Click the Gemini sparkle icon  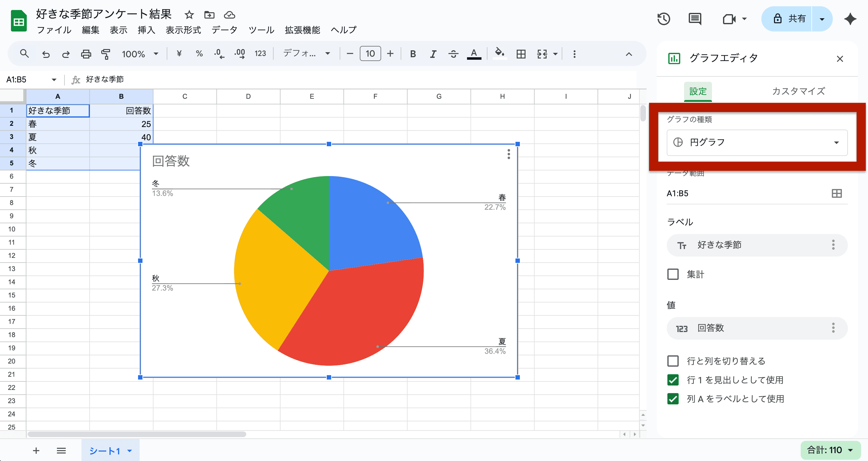click(x=850, y=19)
